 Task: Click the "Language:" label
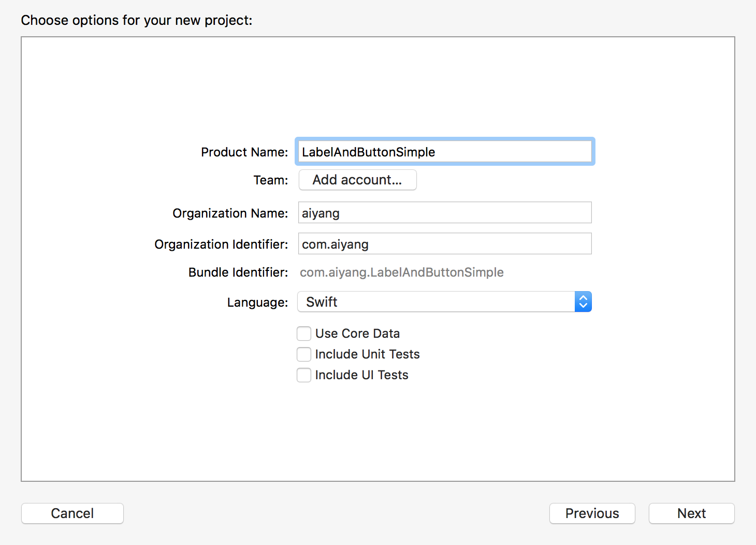257,303
